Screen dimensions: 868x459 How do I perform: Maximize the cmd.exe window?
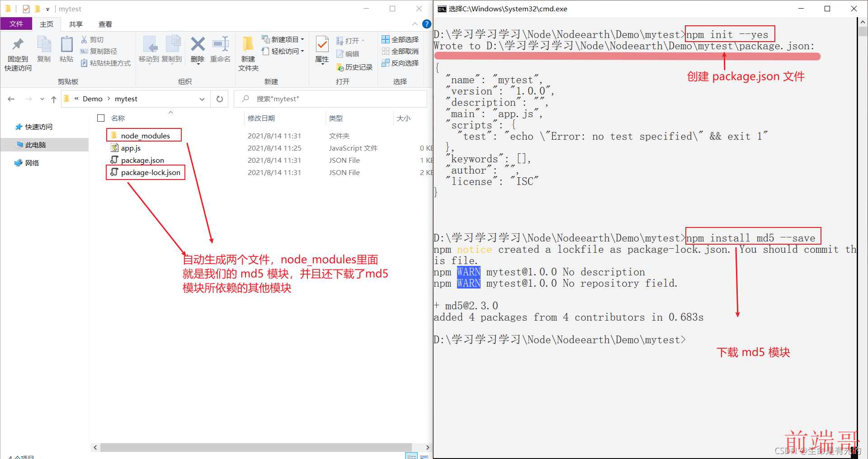tap(827, 9)
